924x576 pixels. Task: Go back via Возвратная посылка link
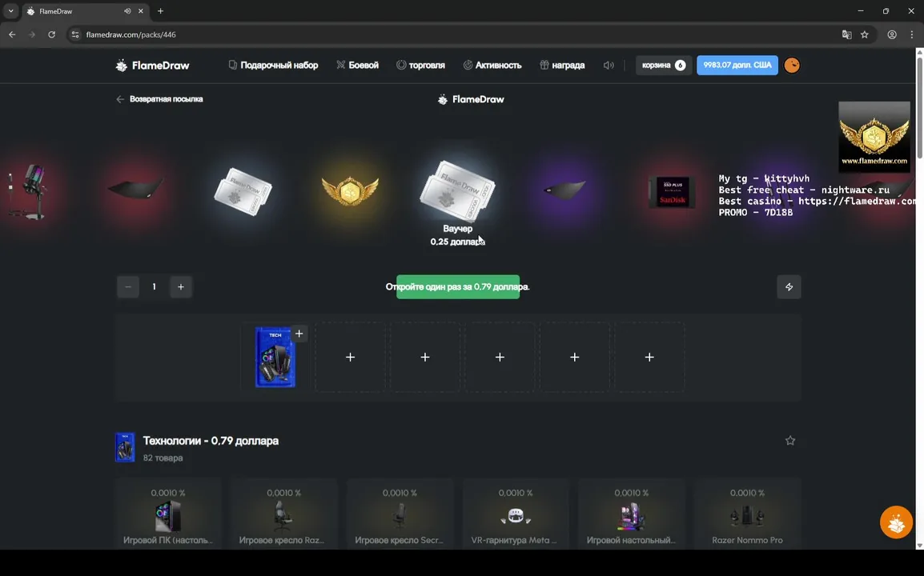tap(159, 99)
